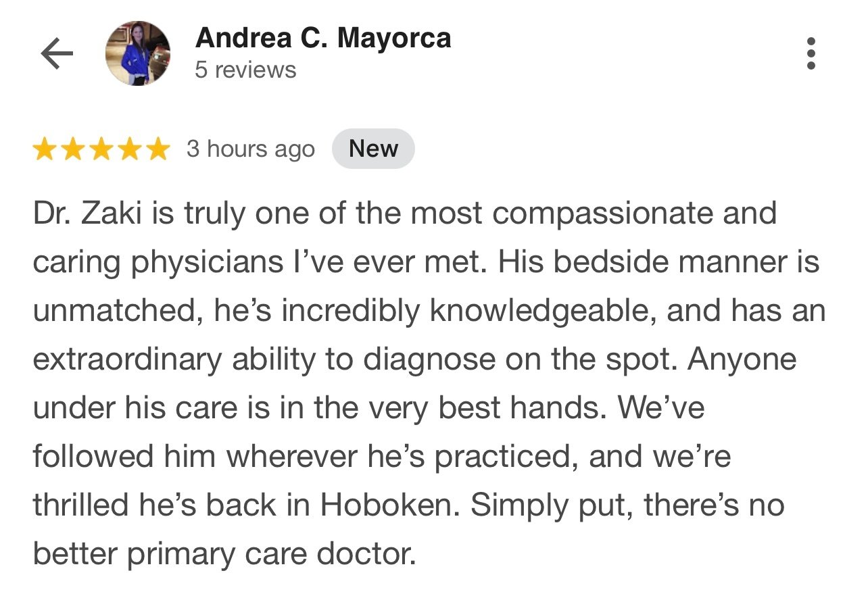Select the word "extraordinary" in the review text

[x=127, y=359]
